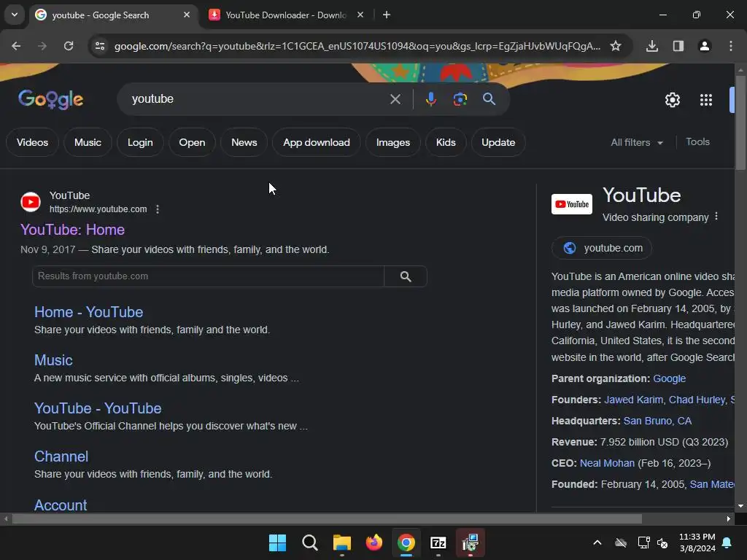Viewport: 747px width, 560px height.
Task: Filter results by Music chip
Action: [x=88, y=142]
